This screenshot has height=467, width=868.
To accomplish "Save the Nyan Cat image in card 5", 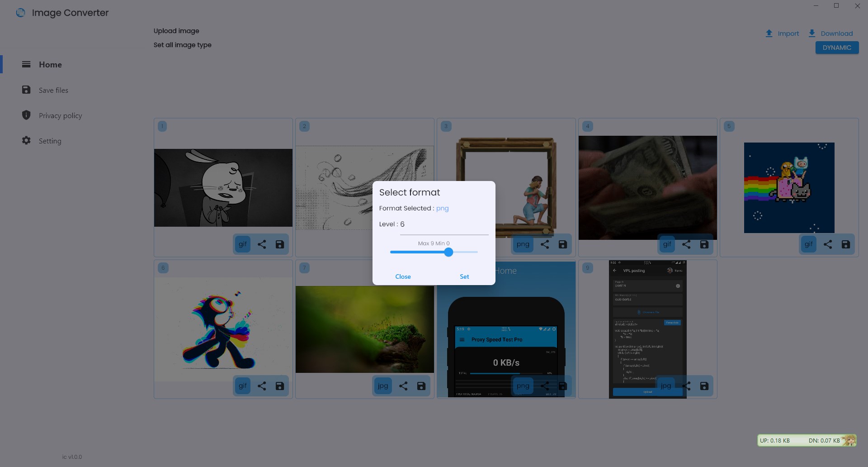I will click(x=846, y=244).
